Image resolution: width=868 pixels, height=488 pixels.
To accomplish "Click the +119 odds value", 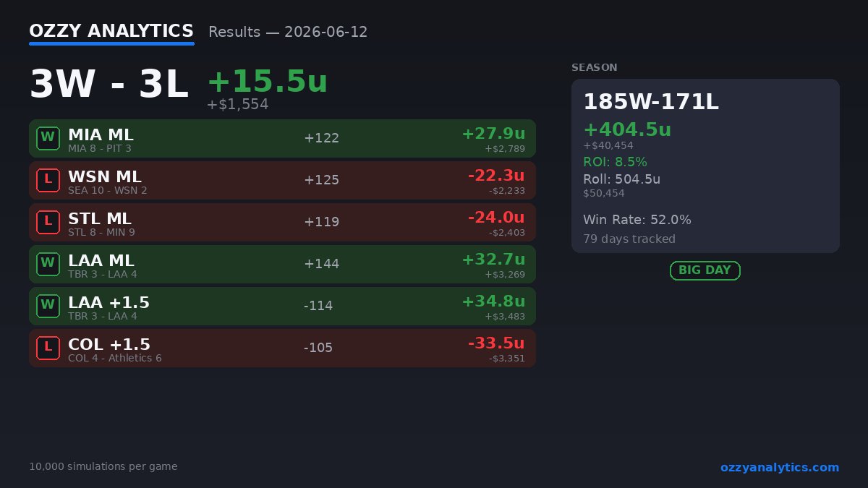I will click(321, 222).
